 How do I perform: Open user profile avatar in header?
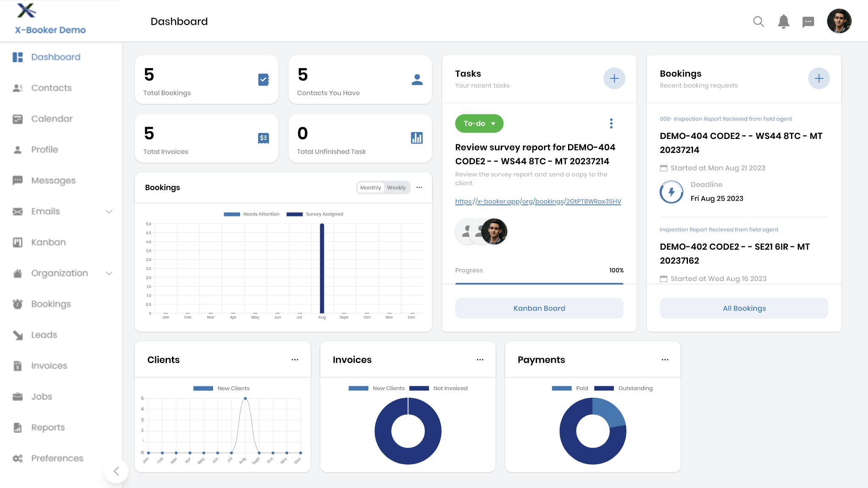click(x=839, y=21)
